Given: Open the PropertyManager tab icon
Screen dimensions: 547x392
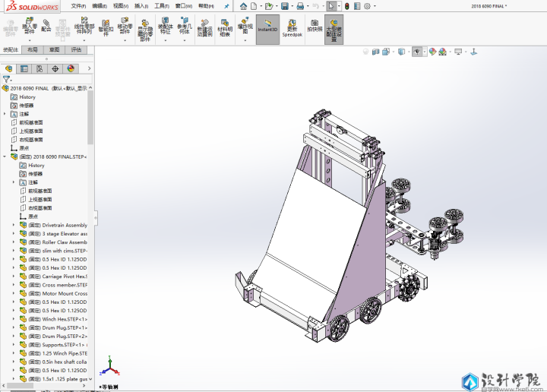Looking at the screenshot, I should [x=24, y=68].
